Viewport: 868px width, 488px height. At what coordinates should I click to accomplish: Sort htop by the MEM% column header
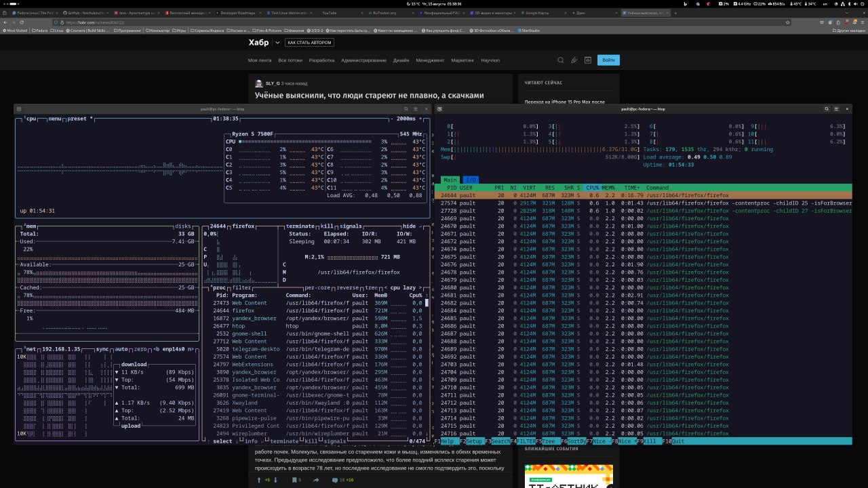click(x=609, y=188)
